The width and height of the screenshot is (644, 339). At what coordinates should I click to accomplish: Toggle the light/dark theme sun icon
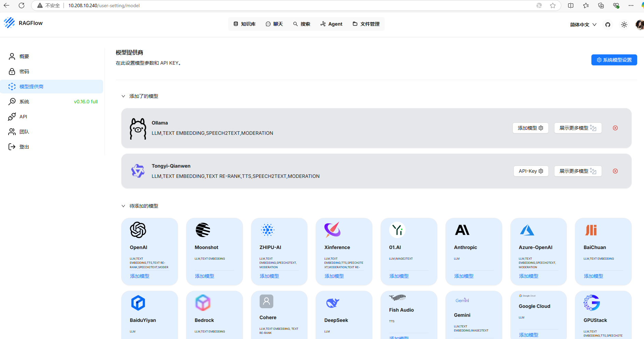624,25
